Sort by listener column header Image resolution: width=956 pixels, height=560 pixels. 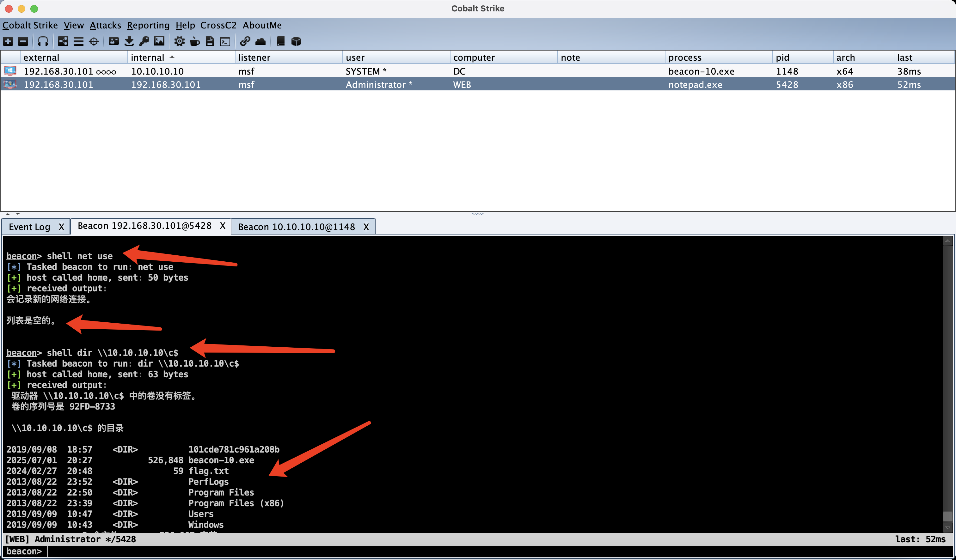(288, 57)
